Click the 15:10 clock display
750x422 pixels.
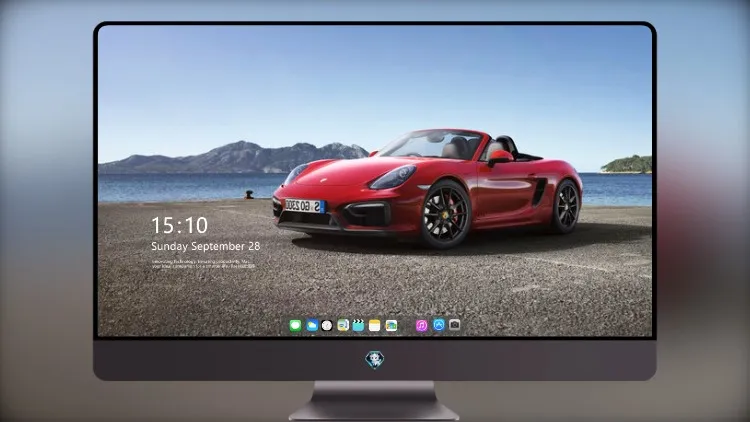179,225
